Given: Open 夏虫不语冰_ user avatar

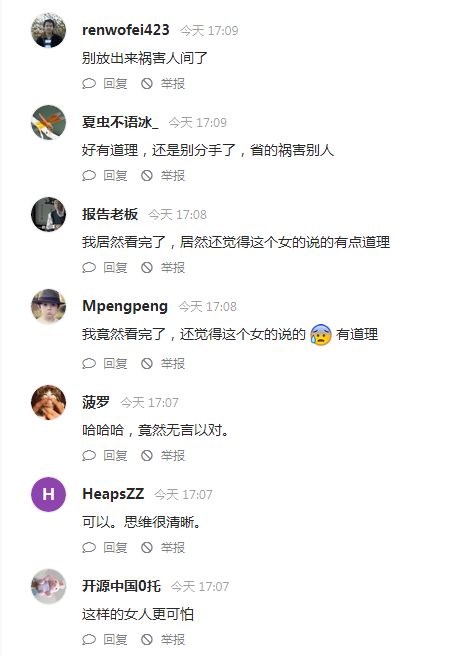Looking at the screenshot, I should 49,122.
